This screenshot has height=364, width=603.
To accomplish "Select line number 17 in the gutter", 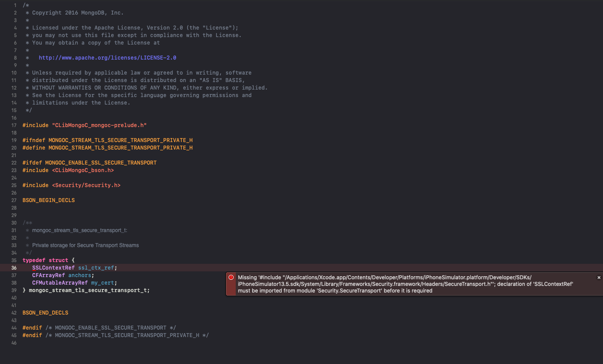I will click(x=14, y=125).
